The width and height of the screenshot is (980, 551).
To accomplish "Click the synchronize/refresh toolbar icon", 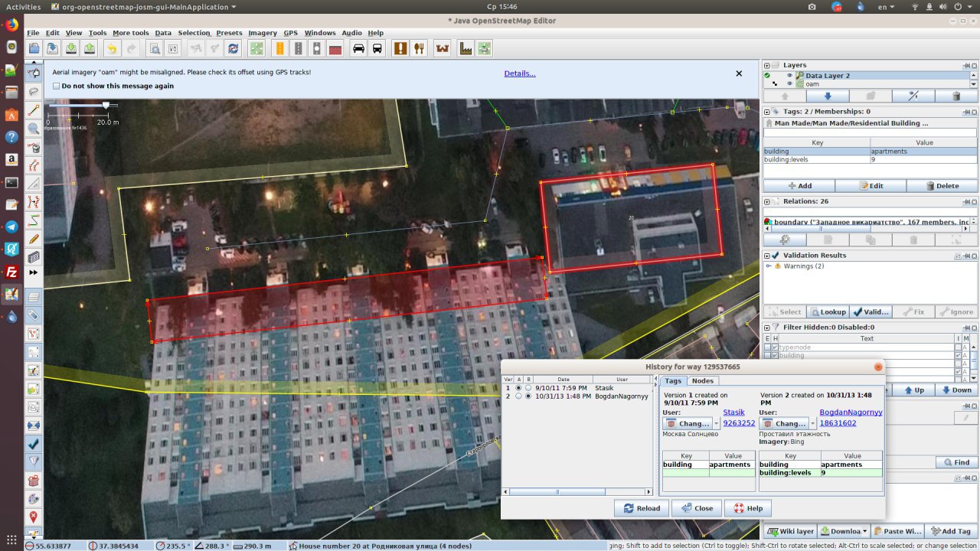I will click(233, 48).
